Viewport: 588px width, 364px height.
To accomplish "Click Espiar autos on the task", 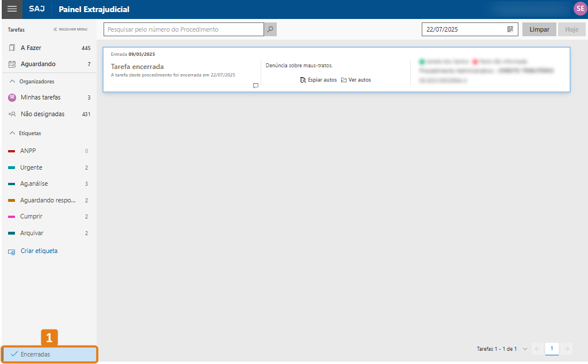I will (318, 80).
